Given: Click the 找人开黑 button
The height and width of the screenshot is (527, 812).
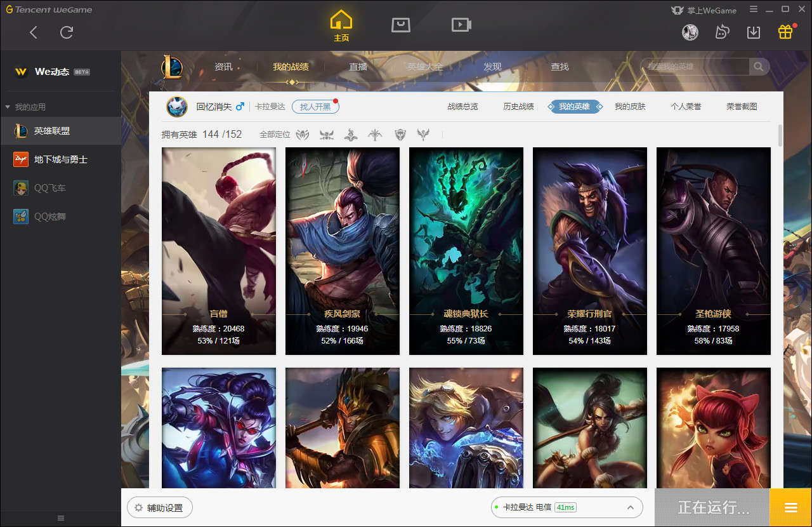Looking at the screenshot, I should click(x=315, y=107).
